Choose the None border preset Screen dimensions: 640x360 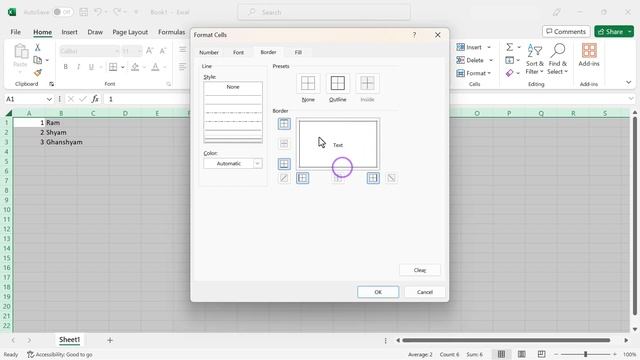(308, 84)
